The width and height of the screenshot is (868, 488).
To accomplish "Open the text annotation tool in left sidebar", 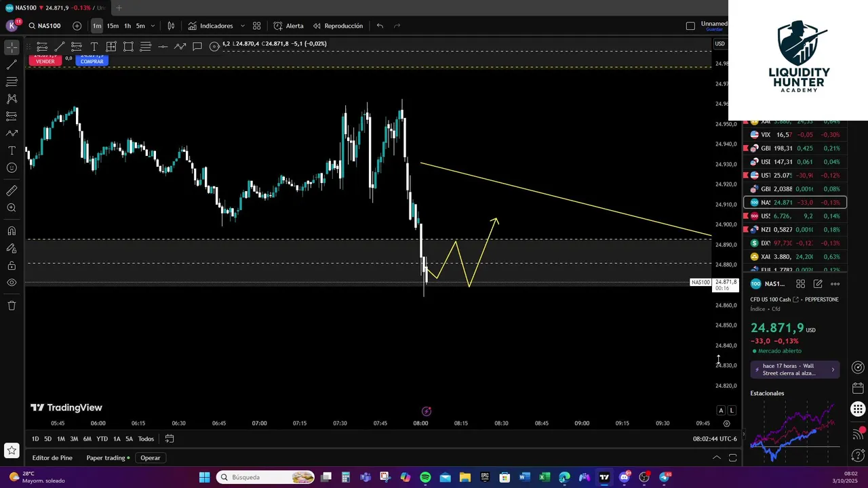I will point(12,150).
